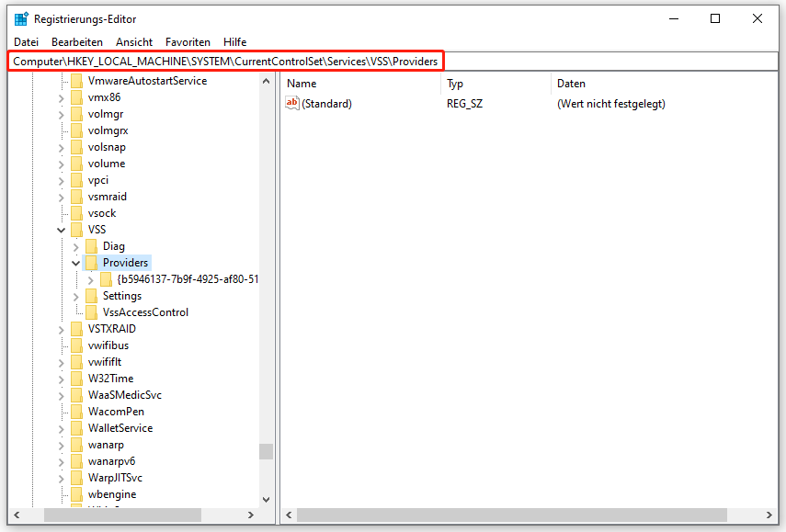
Task: Click the volmgrx folder icon
Action: [76, 130]
